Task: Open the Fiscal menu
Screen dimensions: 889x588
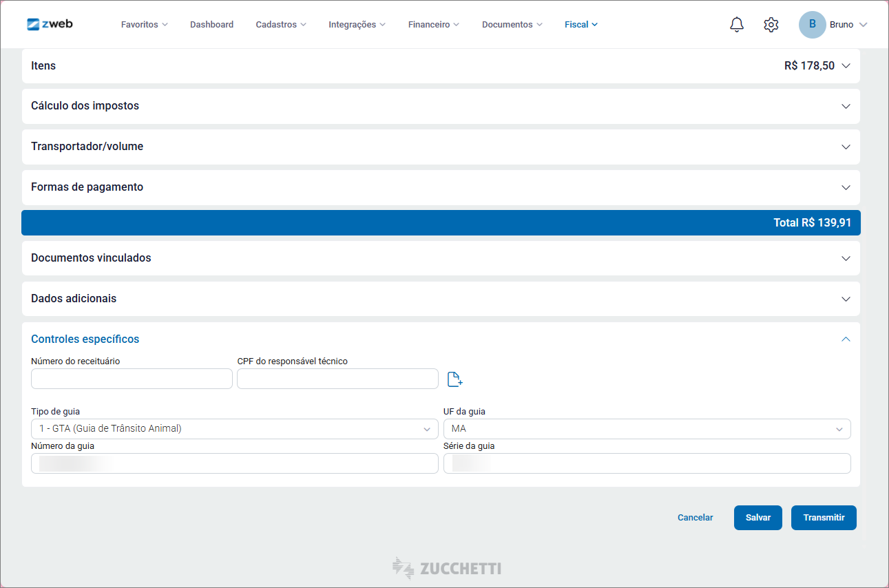Action: (x=581, y=25)
